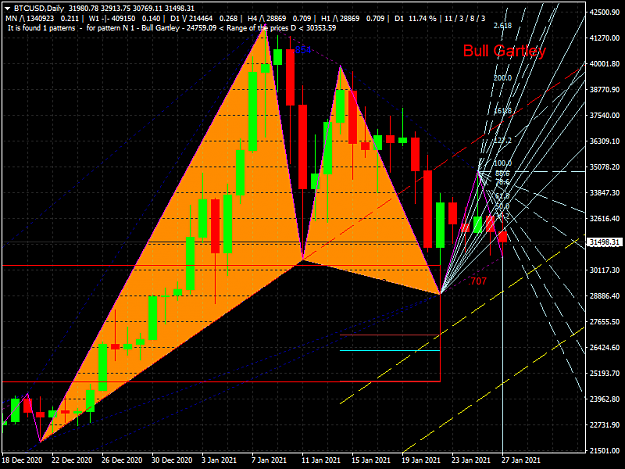Select the blue .854 ratio label

pyautogui.click(x=303, y=50)
